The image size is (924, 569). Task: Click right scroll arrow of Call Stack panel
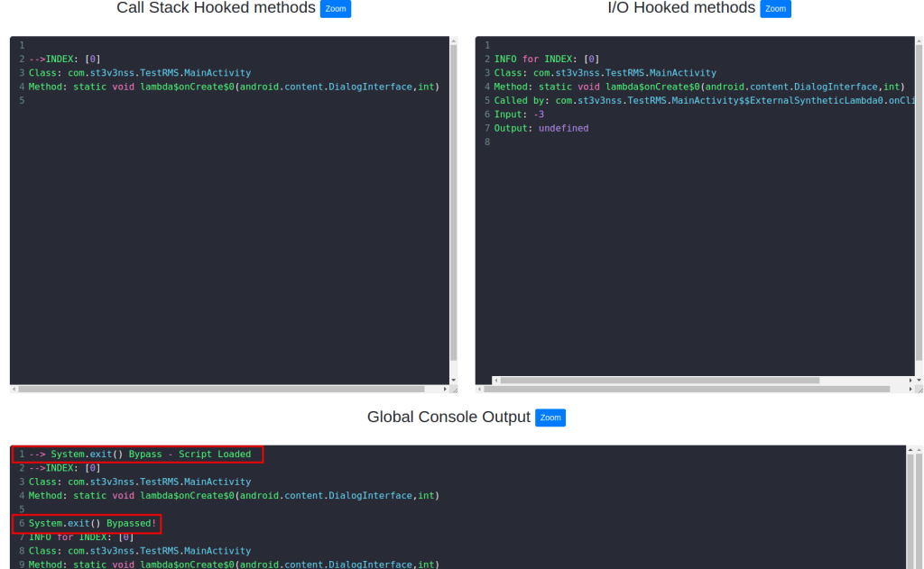445,390
